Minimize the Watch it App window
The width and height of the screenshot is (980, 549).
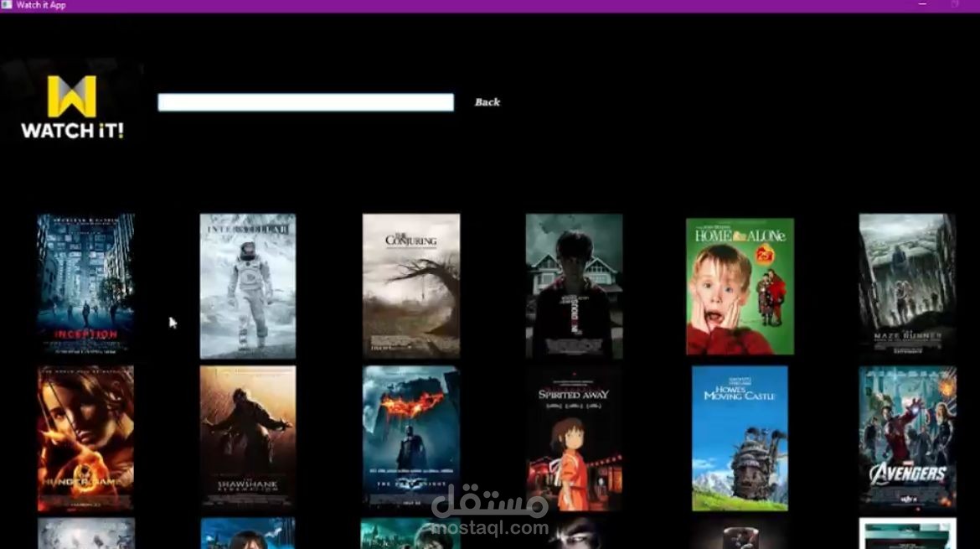[922, 5]
